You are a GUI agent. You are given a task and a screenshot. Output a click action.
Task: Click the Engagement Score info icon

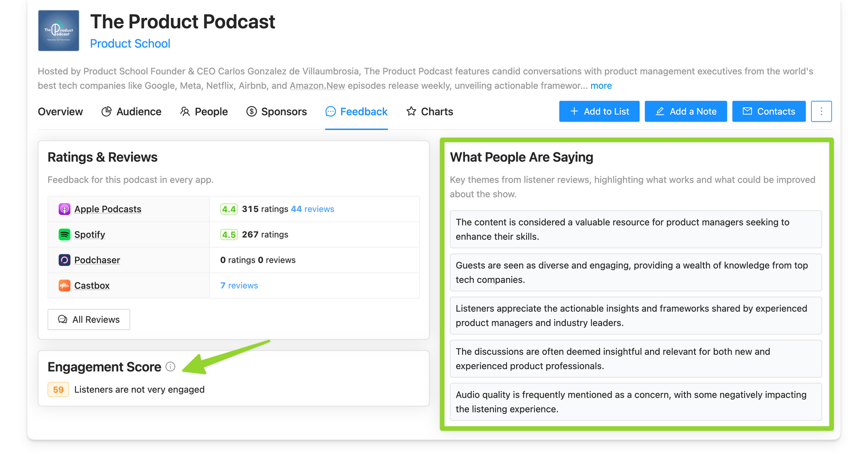[171, 367]
